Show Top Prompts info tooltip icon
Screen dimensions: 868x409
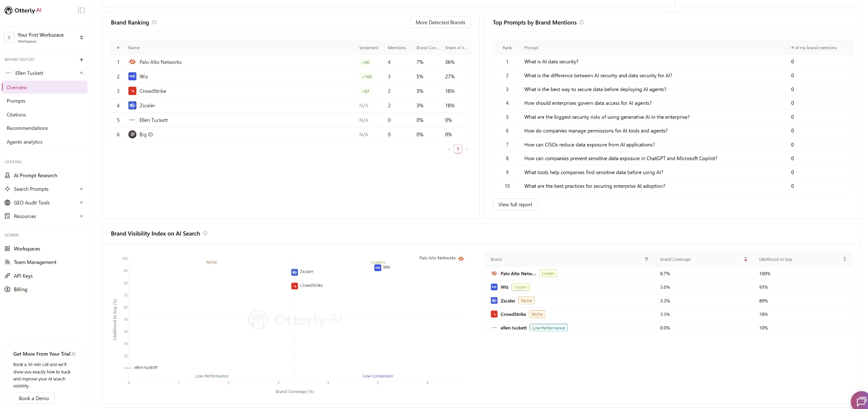(x=582, y=22)
